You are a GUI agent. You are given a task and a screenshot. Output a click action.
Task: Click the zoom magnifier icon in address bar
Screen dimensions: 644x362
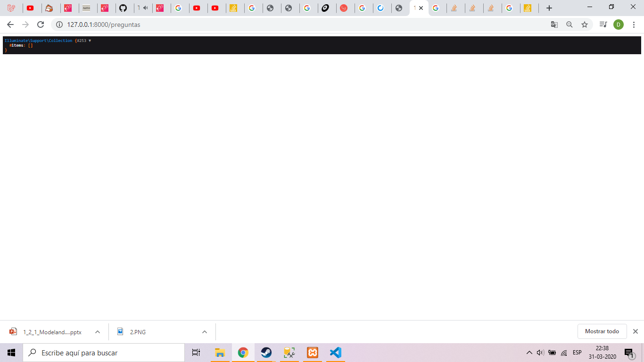[x=570, y=25]
